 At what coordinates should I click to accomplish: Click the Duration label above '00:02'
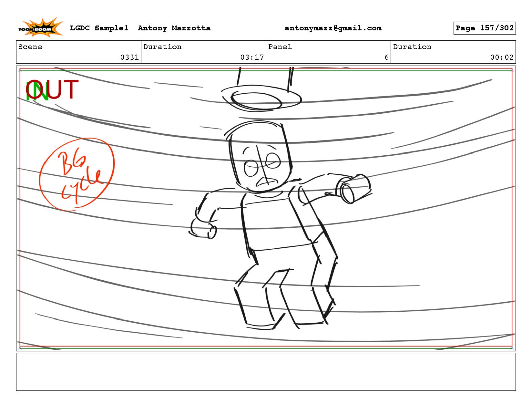pos(412,47)
